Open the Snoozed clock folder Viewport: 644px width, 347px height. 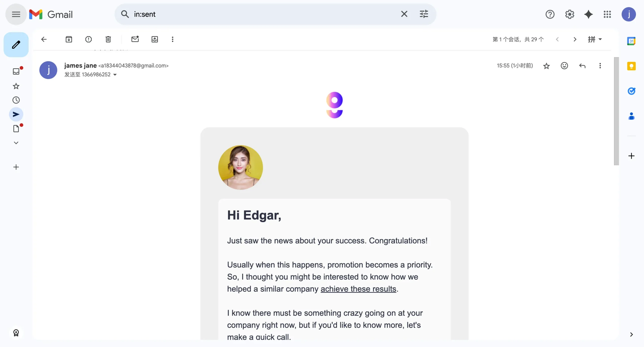[16, 100]
